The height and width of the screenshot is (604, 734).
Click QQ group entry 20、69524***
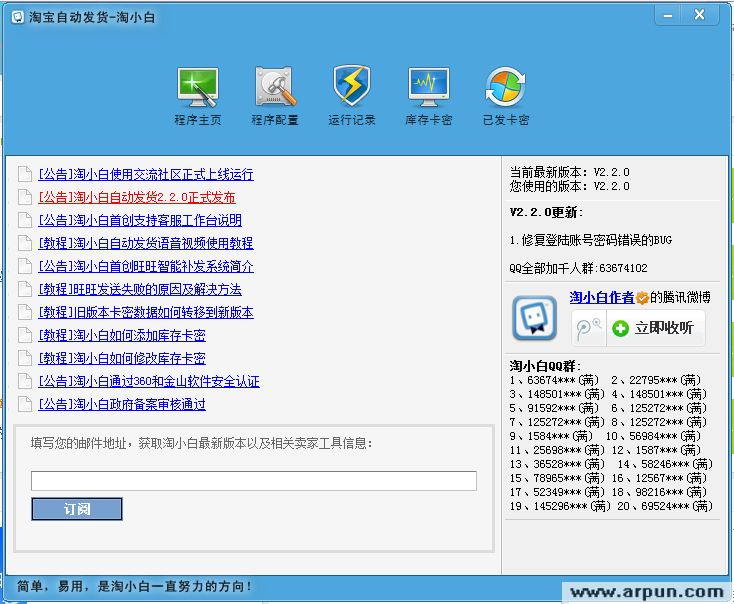[x=665, y=506]
